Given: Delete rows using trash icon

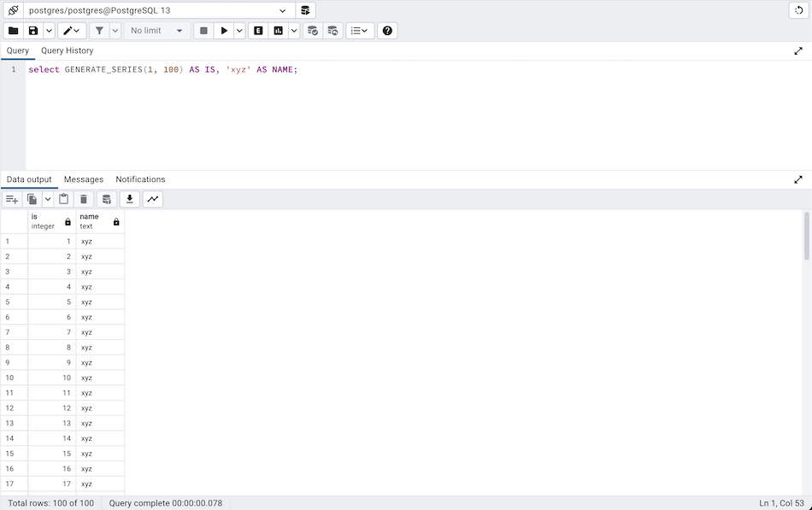Looking at the screenshot, I should pos(83,198).
